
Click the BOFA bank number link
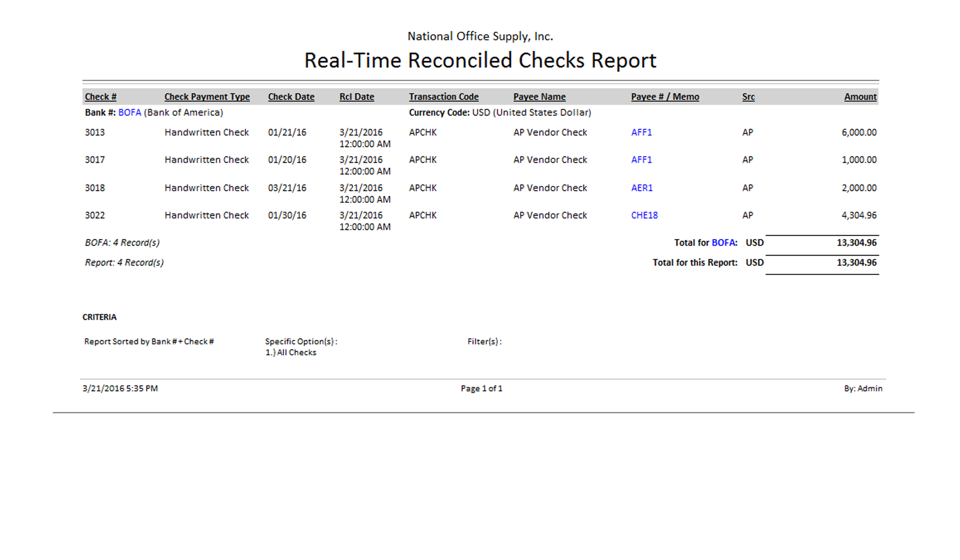point(130,113)
